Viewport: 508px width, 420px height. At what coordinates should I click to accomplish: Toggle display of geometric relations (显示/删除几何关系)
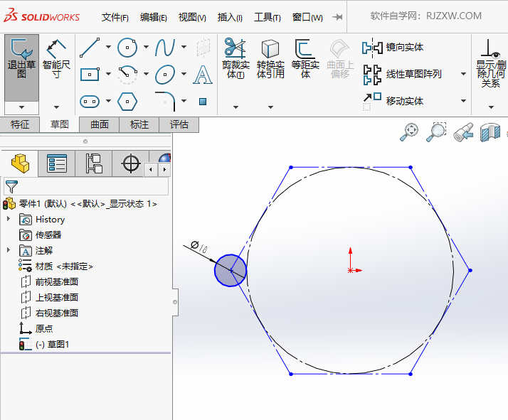tap(490, 63)
